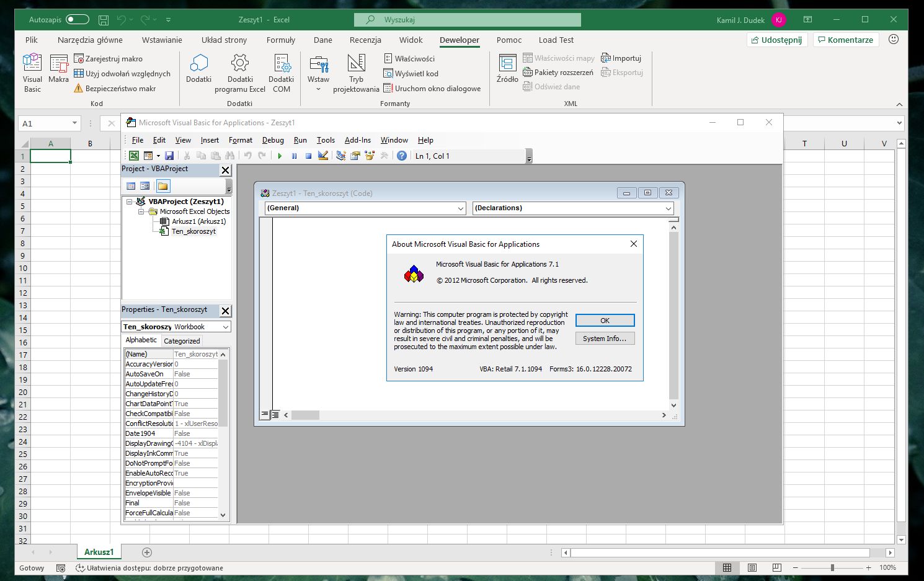Click OK in the About dialog

(x=605, y=321)
